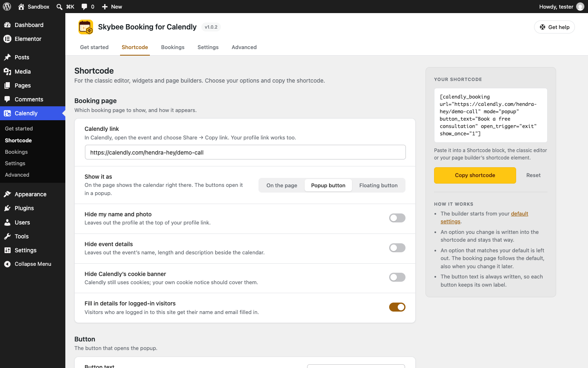This screenshot has height=368, width=588.
Task: Follow the default settings link
Action: (484, 218)
